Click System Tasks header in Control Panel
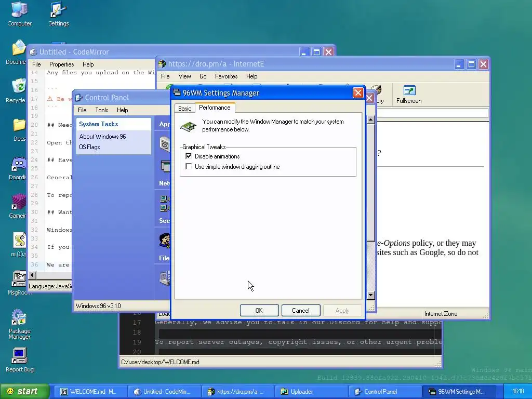The width and height of the screenshot is (532, 399). click(98, 124)
